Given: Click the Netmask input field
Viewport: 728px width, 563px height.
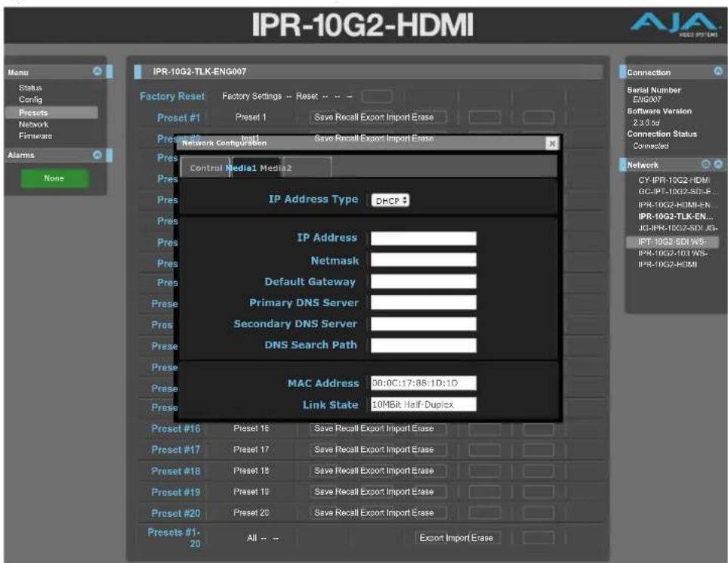Looking at the screenshot, I should tap(424, 260).
